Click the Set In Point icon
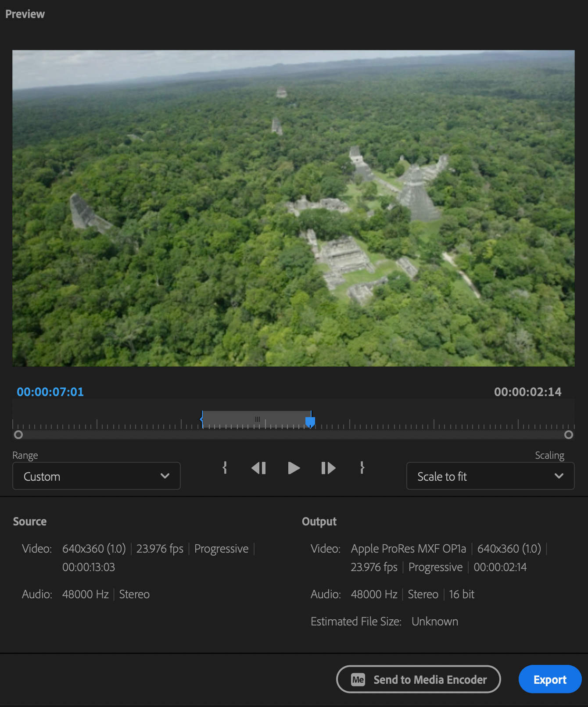588x707 pixels. click(x=225, y=468)
